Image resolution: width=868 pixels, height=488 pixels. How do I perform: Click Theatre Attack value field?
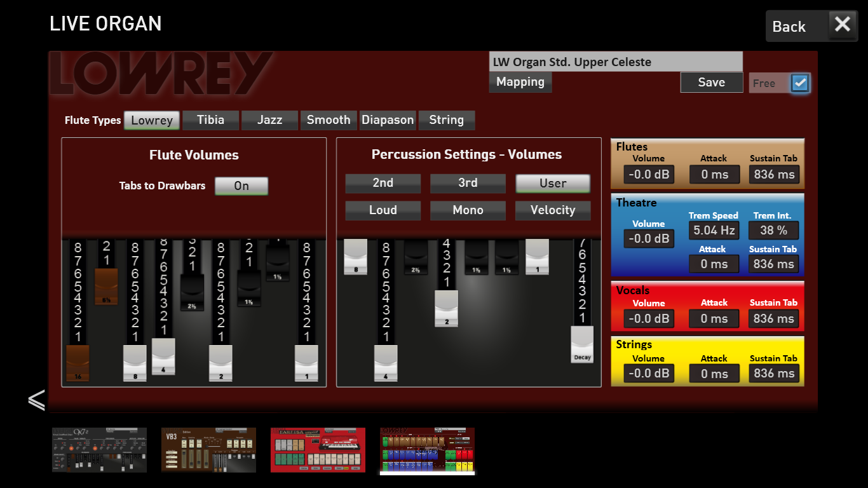pos(714,264)
